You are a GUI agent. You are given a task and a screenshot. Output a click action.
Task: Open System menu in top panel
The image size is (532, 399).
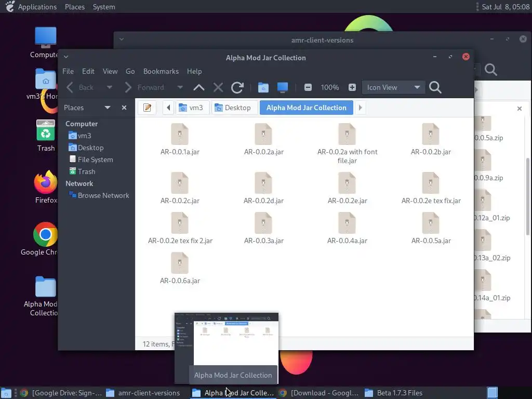(x=104, y=7)
